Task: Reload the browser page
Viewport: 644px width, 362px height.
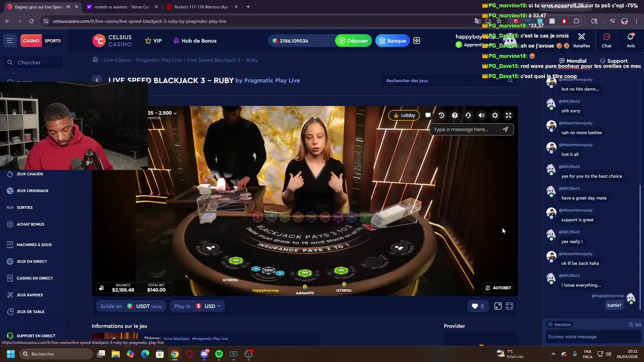Action: [31, 21]
